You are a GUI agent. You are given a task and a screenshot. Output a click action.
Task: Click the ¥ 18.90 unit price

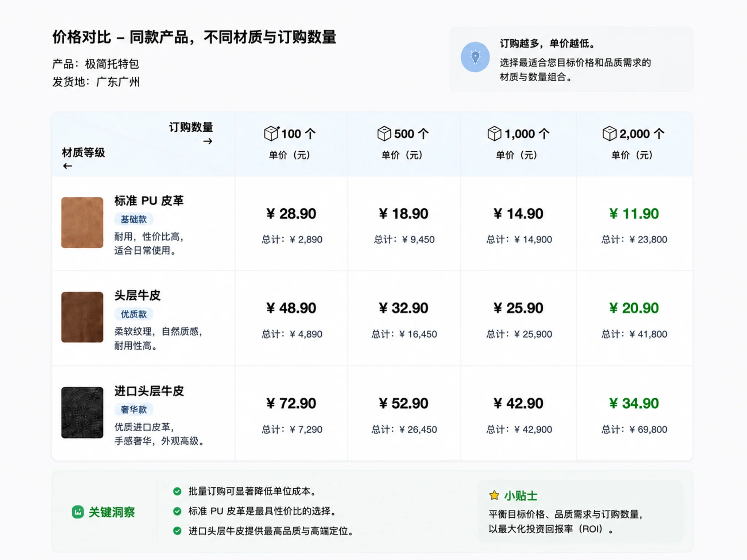coord(403,214)
